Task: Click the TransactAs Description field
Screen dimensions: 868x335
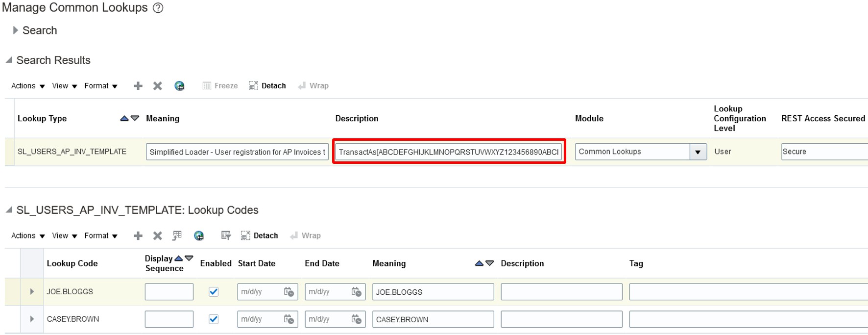Action: [x=449, y=152]
